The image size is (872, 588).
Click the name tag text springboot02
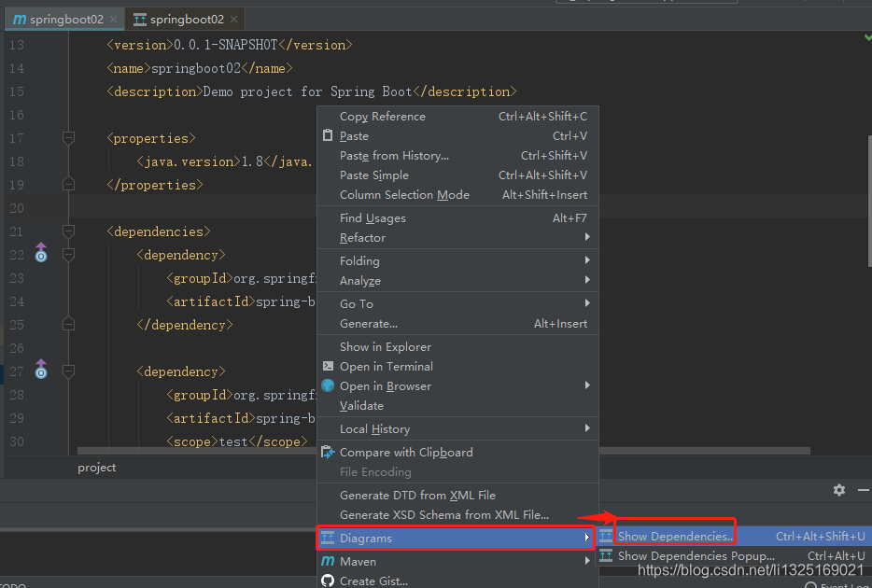click(196, 68)
